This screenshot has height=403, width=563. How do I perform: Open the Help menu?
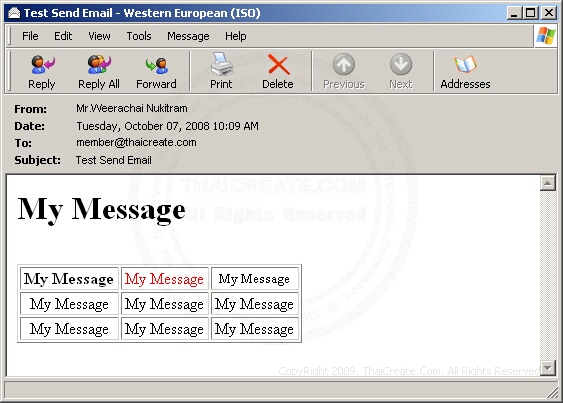[x=236, y=36]
